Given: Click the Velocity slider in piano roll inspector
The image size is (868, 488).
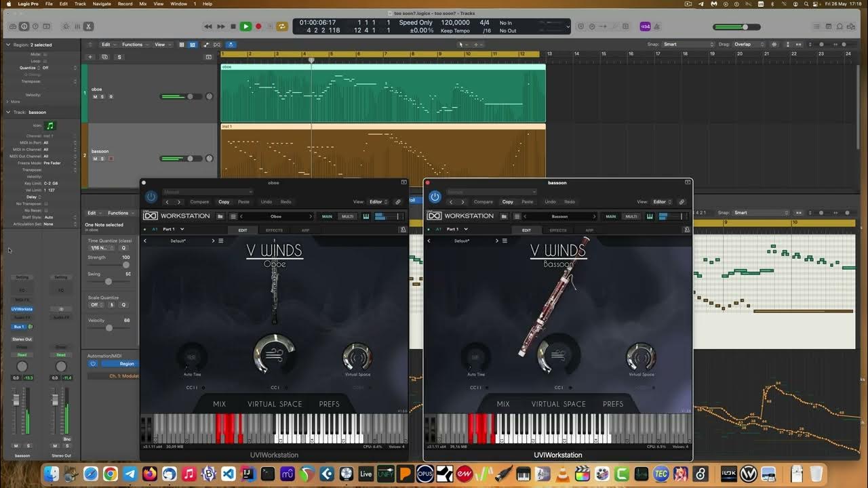Looking at the screenshot, I should click(108, 328).
